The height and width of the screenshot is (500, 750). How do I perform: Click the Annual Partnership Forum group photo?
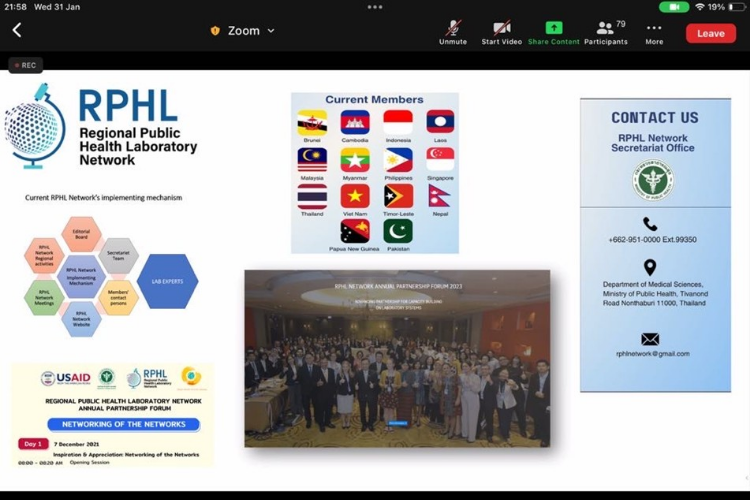pos(397,358)
